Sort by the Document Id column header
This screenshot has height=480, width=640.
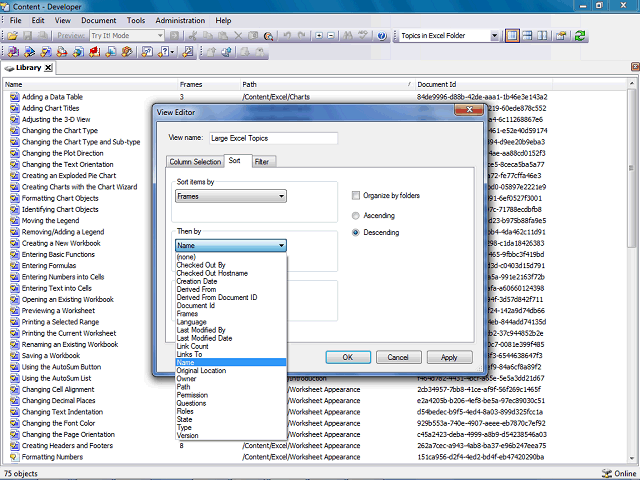click(x=483, y=84)
